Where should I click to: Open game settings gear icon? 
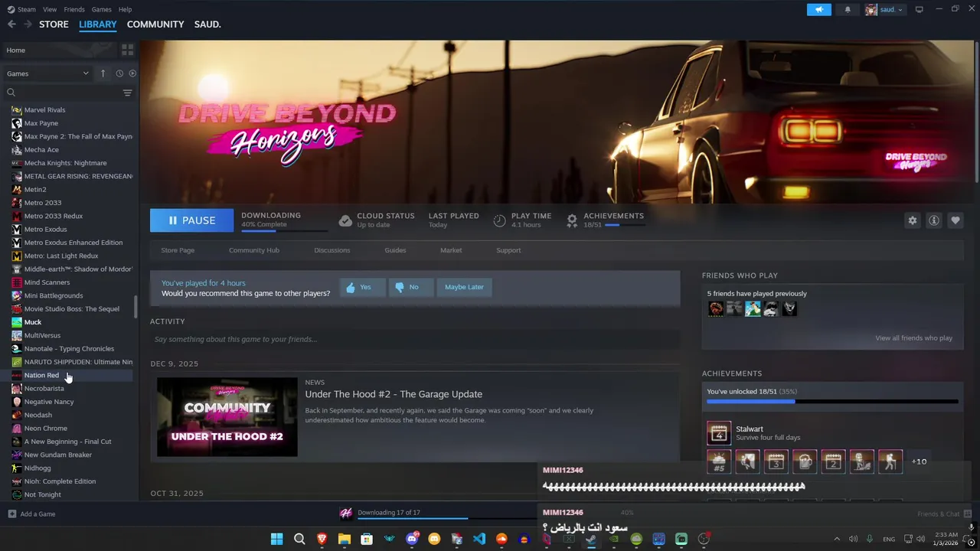click(912, 220)
